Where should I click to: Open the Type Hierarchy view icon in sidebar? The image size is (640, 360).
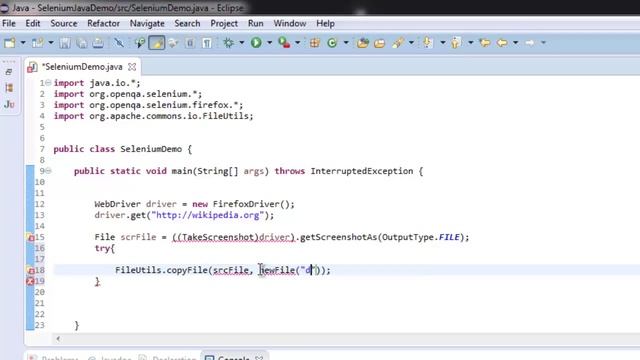9,88
